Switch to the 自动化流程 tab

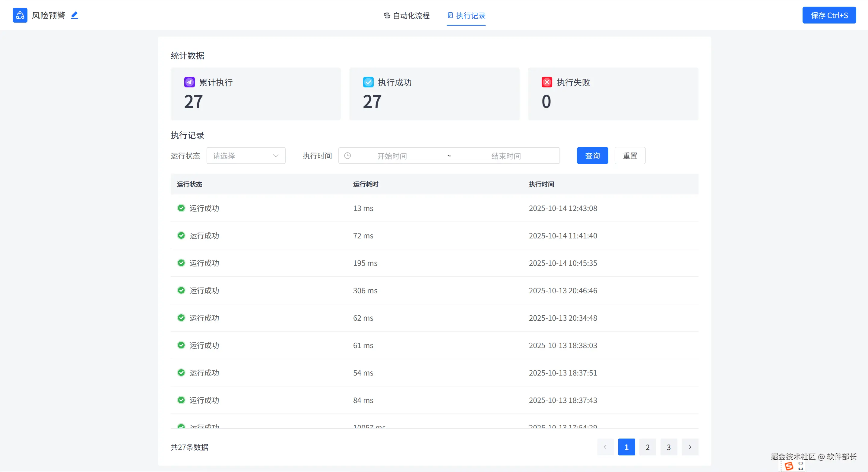(406, 15)
